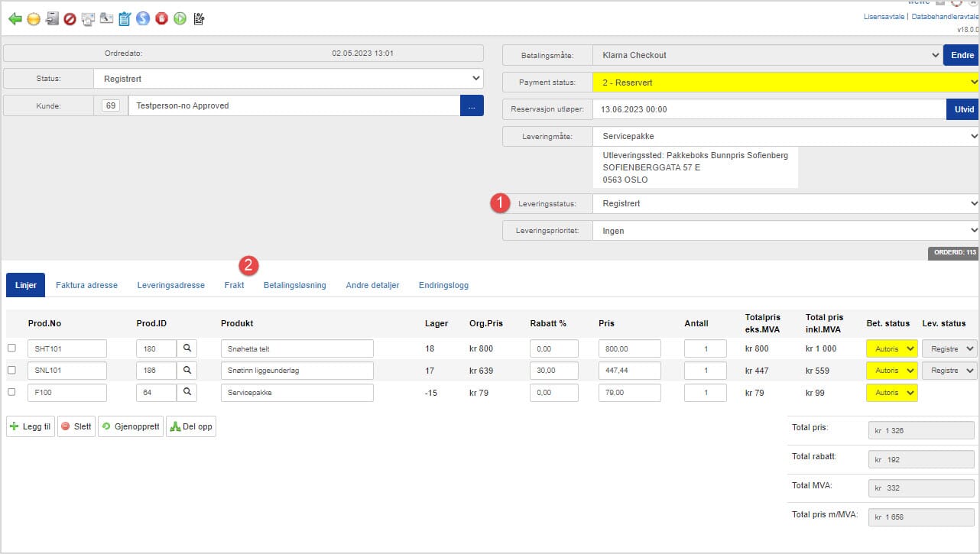The image size is (980, 554).
Task: Open the Lisensavtale link
Action: pyautogui.click(x=884, y=17)
